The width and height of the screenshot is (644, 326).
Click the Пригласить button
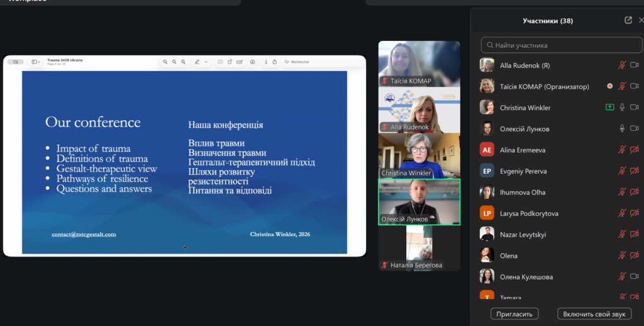tap(514, 313)
